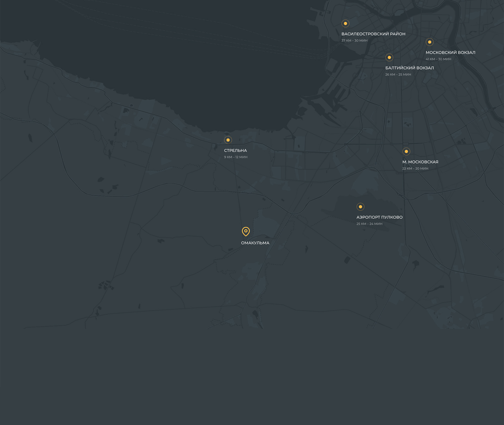Click the Московский вокзал marker dot
The width and height of the screenshot is (504, 425).
pyautogui.click(x=430, y=42)
